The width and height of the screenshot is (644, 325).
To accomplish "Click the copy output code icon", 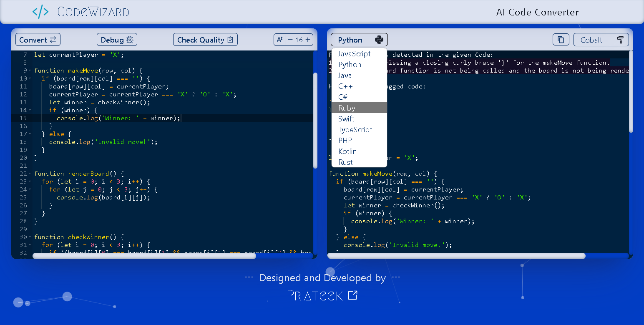I will click(561, 40).
